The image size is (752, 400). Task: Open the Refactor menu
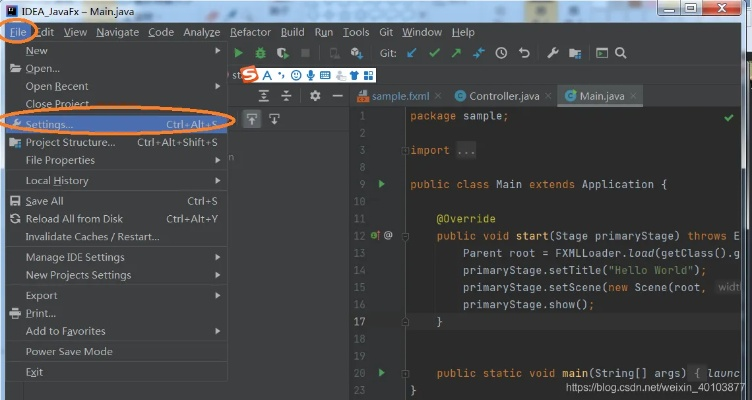[x=250, y=32]
